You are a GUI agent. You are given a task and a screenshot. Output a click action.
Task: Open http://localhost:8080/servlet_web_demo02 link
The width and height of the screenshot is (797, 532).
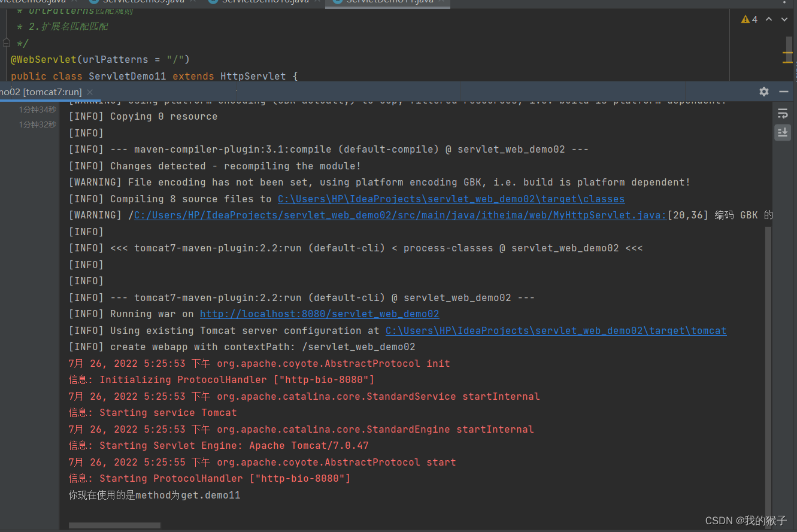[x=319, y=314]
